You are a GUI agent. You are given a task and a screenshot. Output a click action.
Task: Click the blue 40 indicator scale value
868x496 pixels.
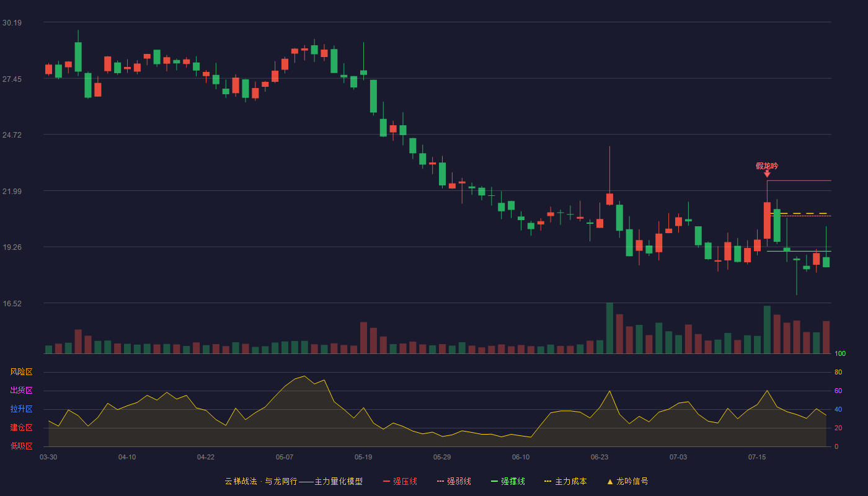click(838, 409)
